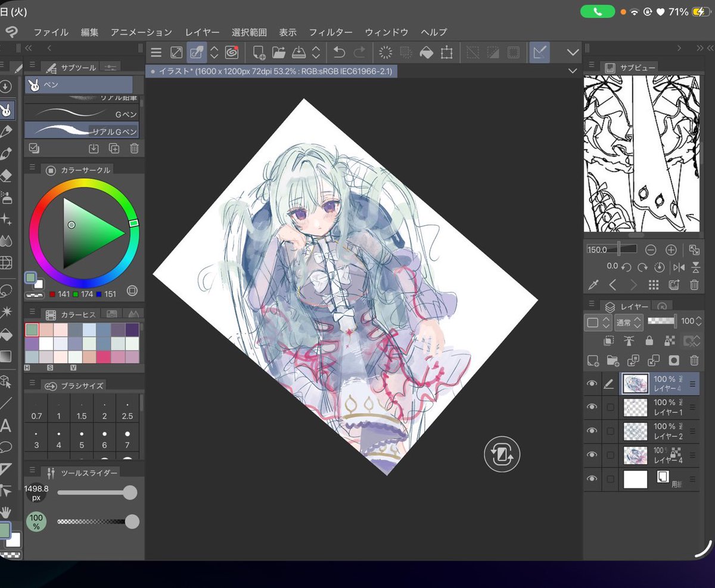The height and width of the screenshot is (588, 715).
Task: Open ファイル menu
Action: tap(51, 32)
